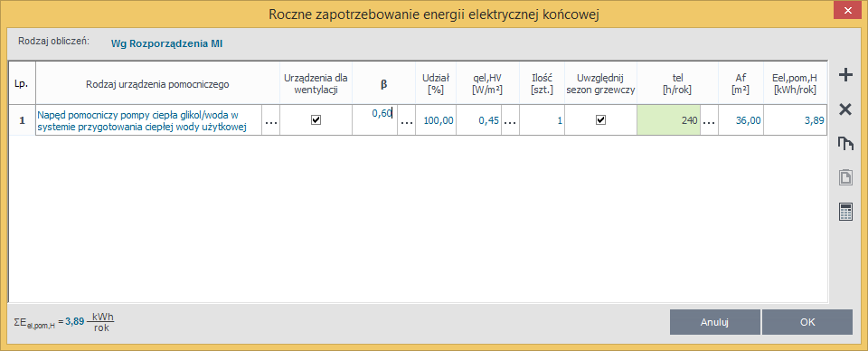The image size is (868, 351).
Task: Click the Lp. column header
Action: pos(22,84)
